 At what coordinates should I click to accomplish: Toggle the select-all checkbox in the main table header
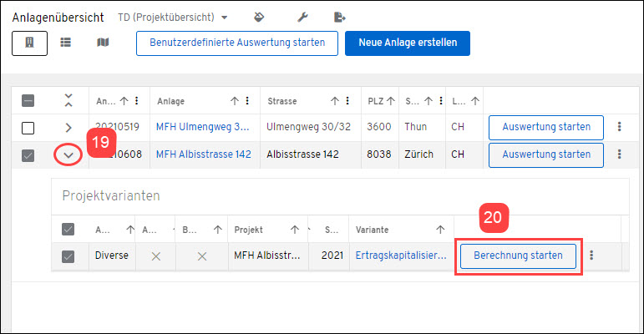[28, 101]
